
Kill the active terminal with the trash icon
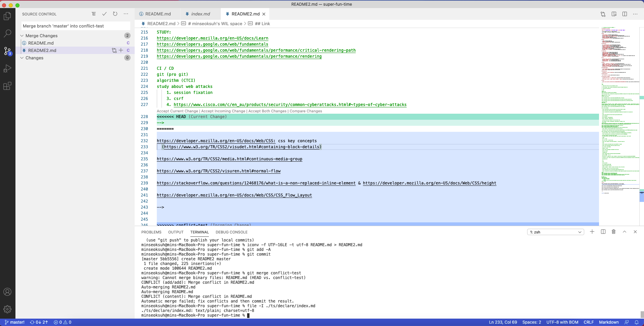tap(613, 232)
